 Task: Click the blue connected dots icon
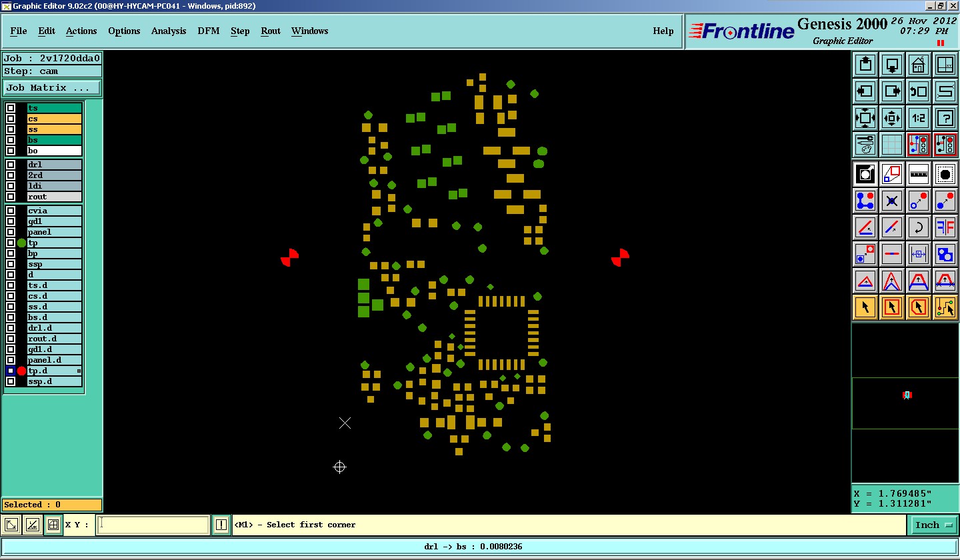pos(865,201)
